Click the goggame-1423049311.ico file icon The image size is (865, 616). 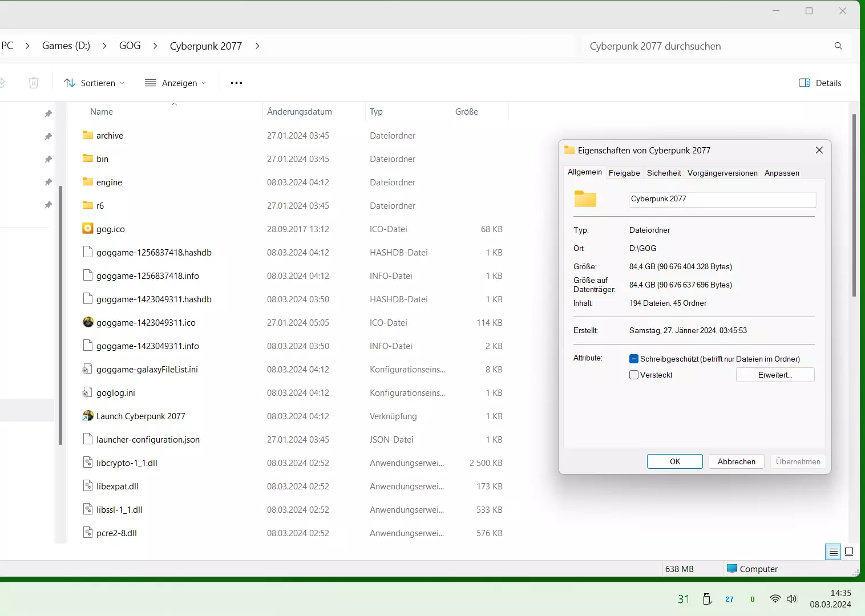tap(88, 322)
